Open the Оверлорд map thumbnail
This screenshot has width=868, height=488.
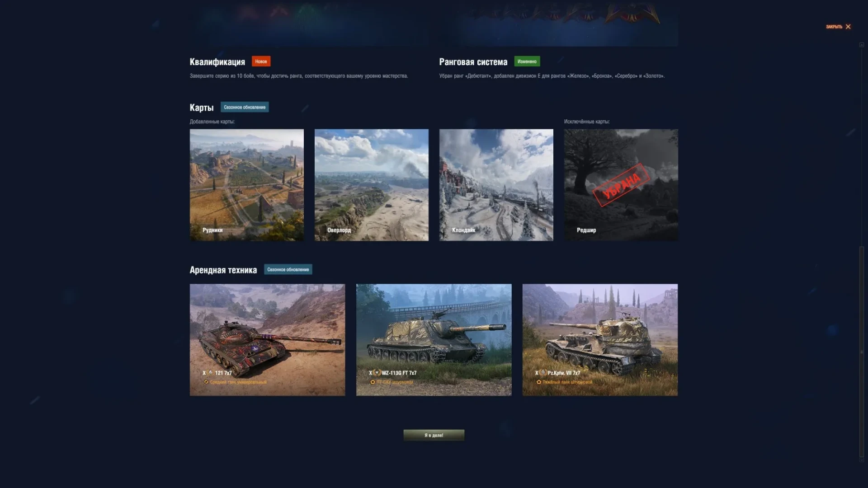[x=372, y=185]
